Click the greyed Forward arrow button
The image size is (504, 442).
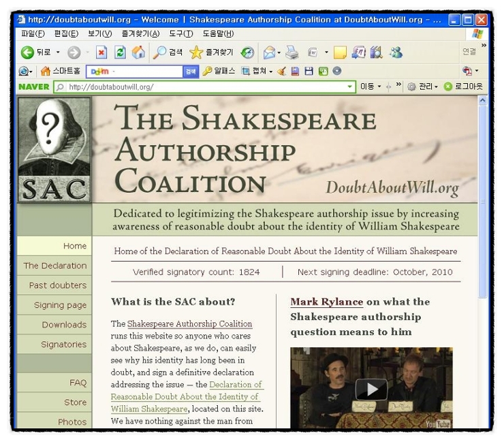74,52
